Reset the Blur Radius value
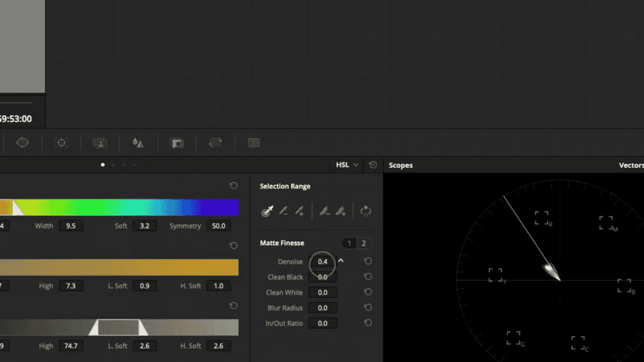 (x=368, y=308)
